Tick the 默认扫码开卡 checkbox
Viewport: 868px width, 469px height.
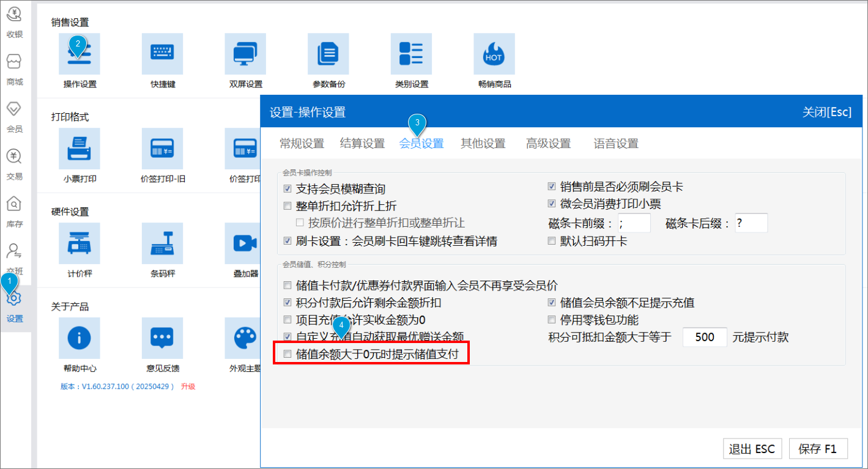[552, 241]
